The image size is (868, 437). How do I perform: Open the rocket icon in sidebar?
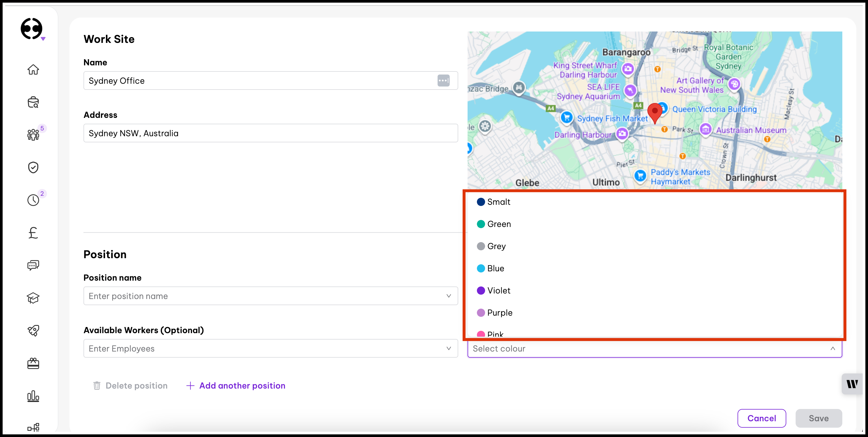click(33, 331)
